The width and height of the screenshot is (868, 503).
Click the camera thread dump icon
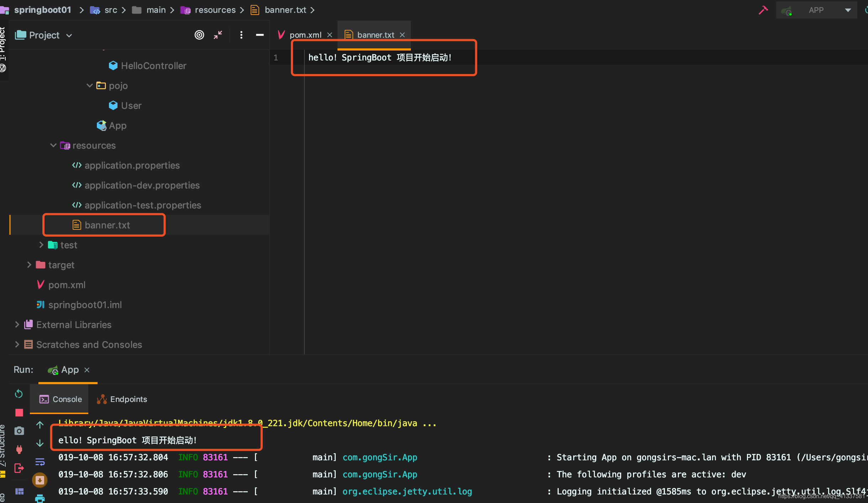tap(19, 431)
